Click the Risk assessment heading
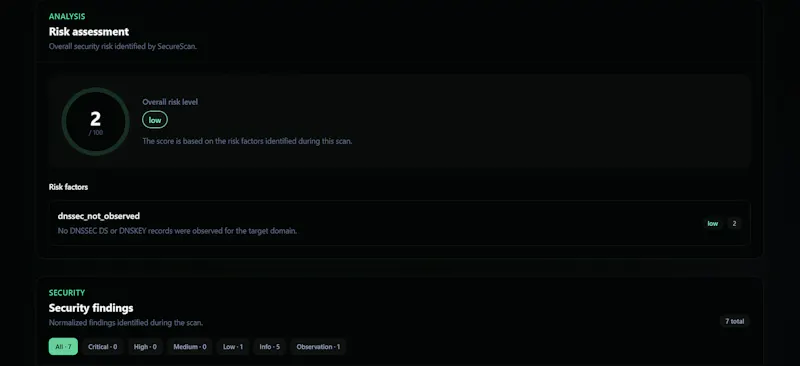 point(89,32)
